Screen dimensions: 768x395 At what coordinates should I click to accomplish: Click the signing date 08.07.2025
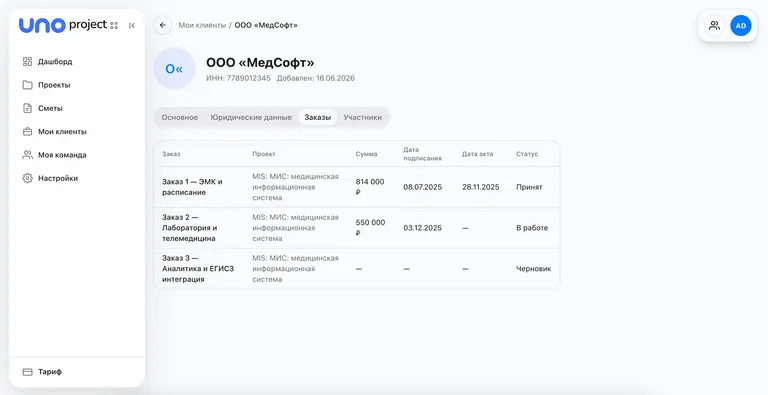(423, 187)
